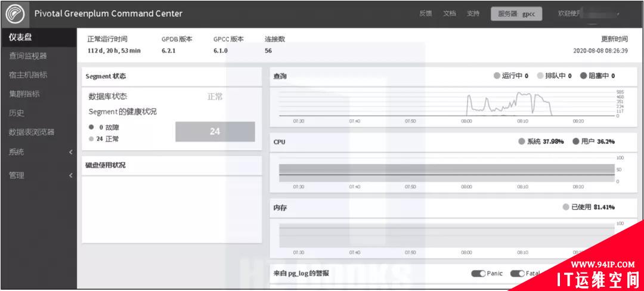The image size is (644, 291).
Task: Click the 来自 pg_log 的警报 panel title
Action: (301, 273)
